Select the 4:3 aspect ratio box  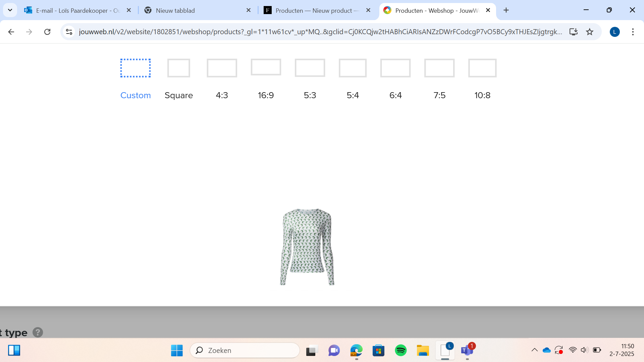tap(222, 68)
